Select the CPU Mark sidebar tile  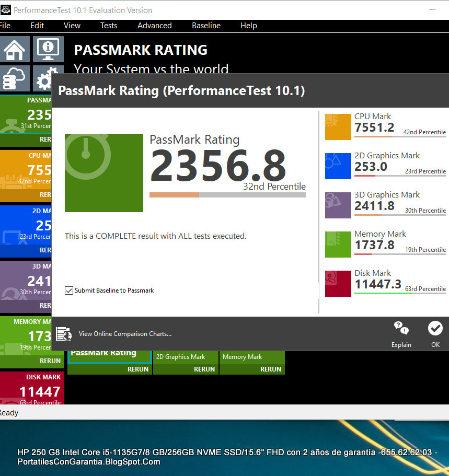point(26,170)
